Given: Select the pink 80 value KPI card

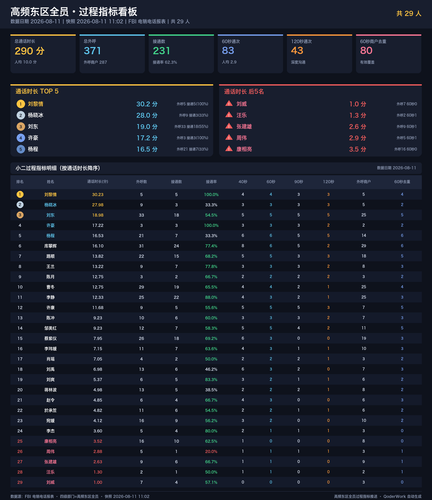Looking at the screenshot, I should pos(389,54).
